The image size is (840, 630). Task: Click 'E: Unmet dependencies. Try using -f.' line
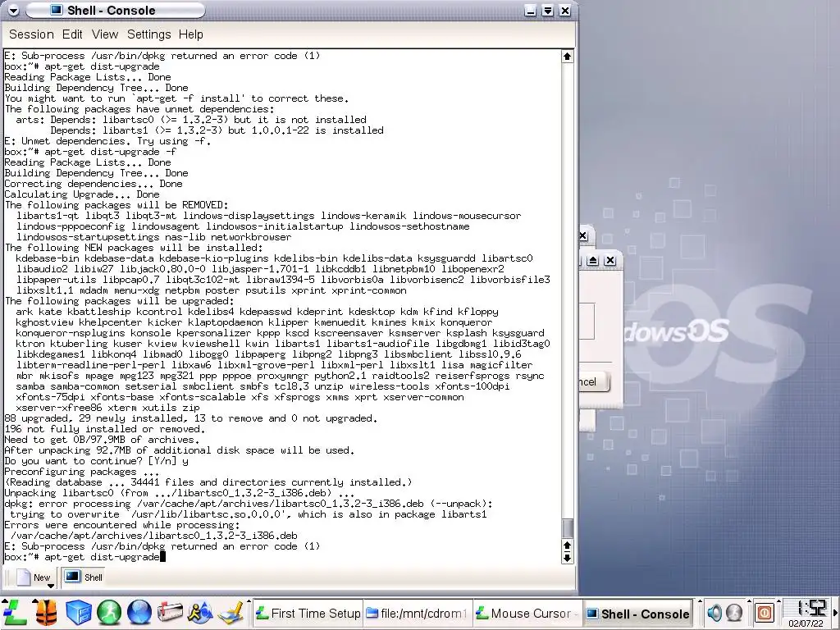(107, 141)
